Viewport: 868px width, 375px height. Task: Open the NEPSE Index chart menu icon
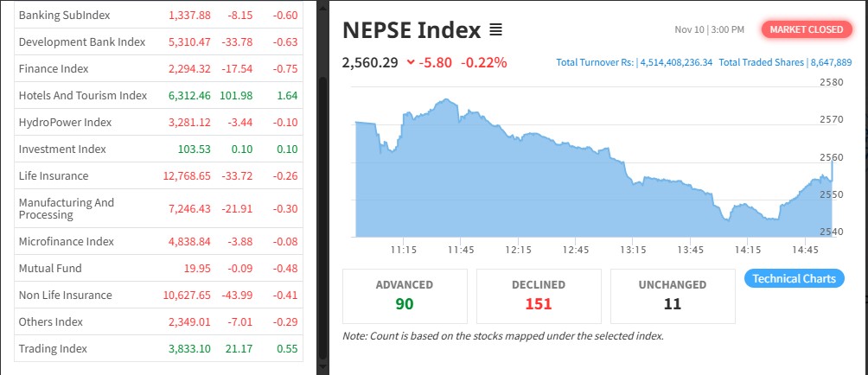pyautogui.click(x=495, y=30)
